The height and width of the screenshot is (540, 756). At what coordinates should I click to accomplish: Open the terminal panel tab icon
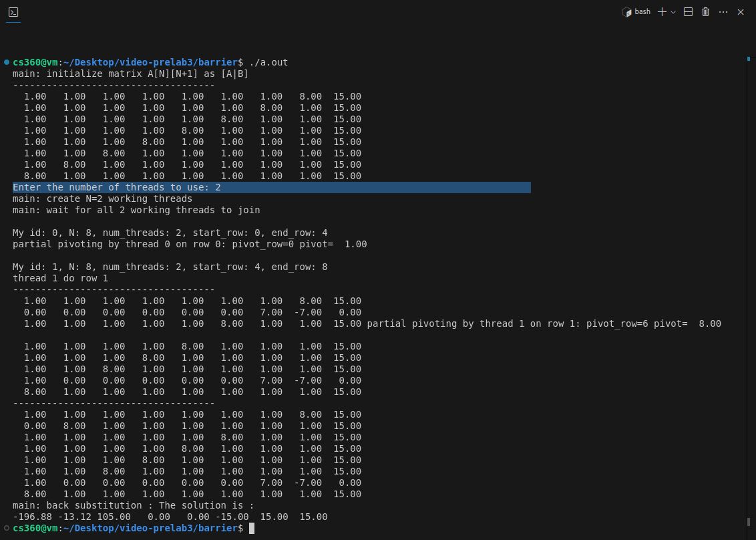pos(13,12)
